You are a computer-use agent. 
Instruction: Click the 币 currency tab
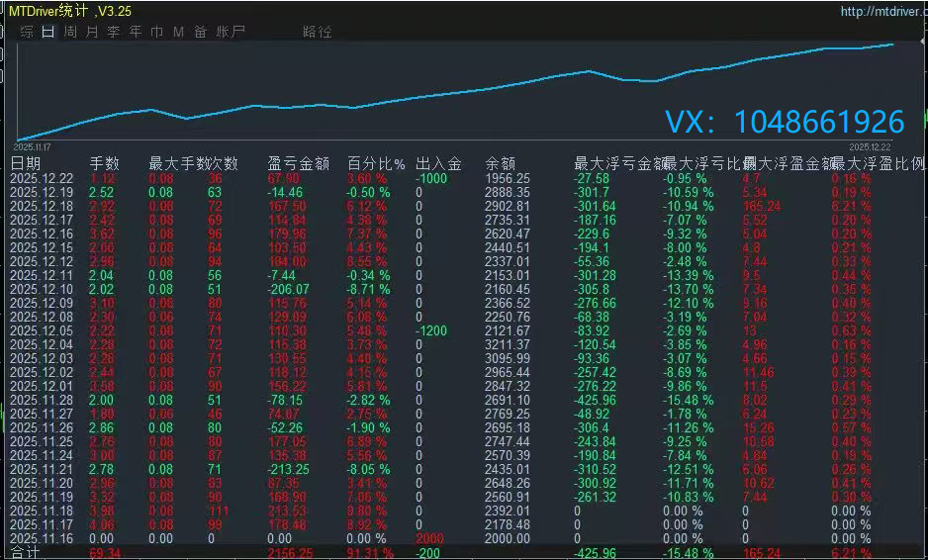pos(157,32)
